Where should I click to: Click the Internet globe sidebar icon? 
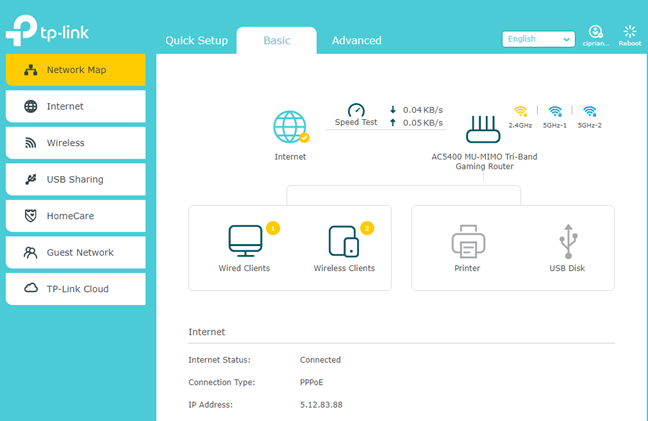click(x=31, y=107)
